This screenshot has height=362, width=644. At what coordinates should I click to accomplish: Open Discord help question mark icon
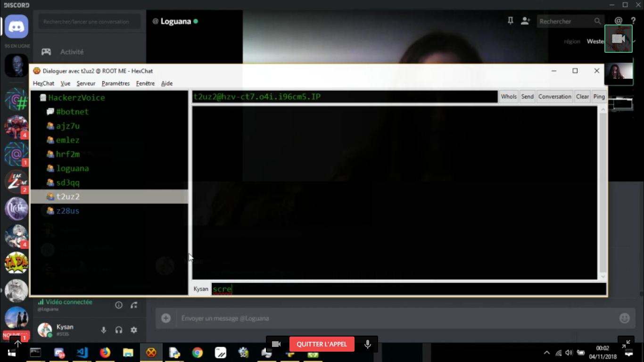coord(634,21)
